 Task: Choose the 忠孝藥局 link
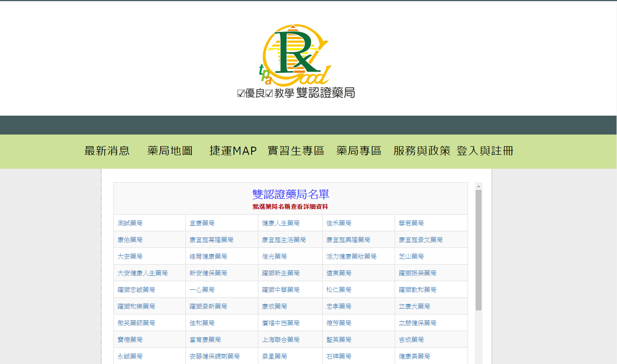coord(339,306)
